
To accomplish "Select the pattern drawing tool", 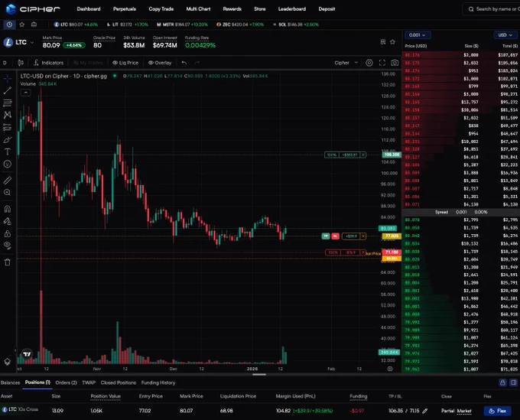I will (8, 115).
